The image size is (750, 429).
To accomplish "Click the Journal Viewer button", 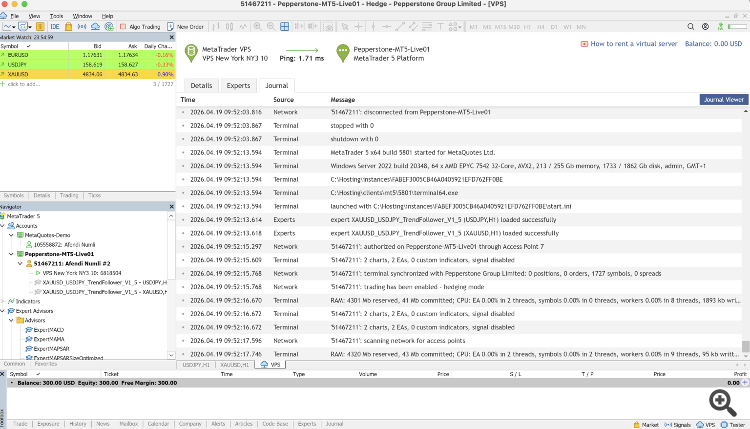I will pyautogui.click(x=724, y=99).
